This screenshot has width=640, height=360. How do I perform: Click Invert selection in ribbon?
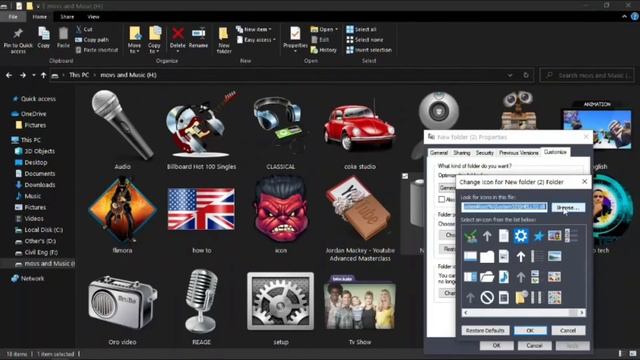(x=369, y=50)
